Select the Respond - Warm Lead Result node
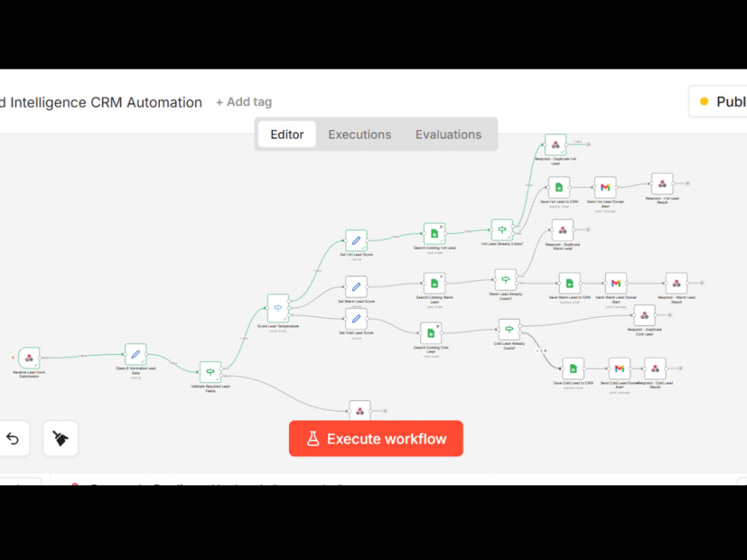This screenshot has width=747, height=560. [677, 283]
